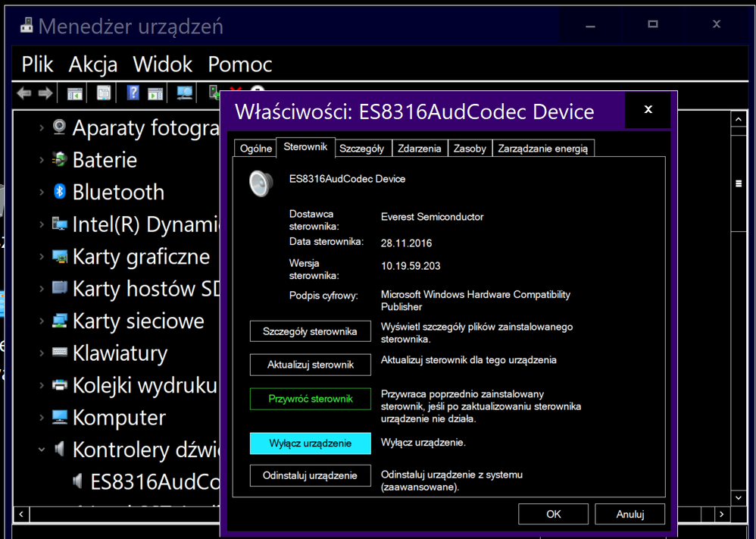Select the Aparaty fotograficzne camera icon
This screenshot has width=756, height=539.
(x=59, y=127)
